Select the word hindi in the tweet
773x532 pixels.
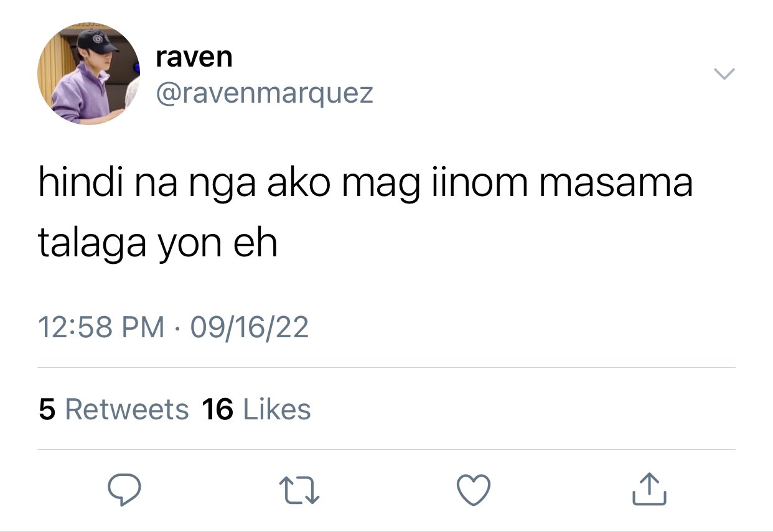79,184
